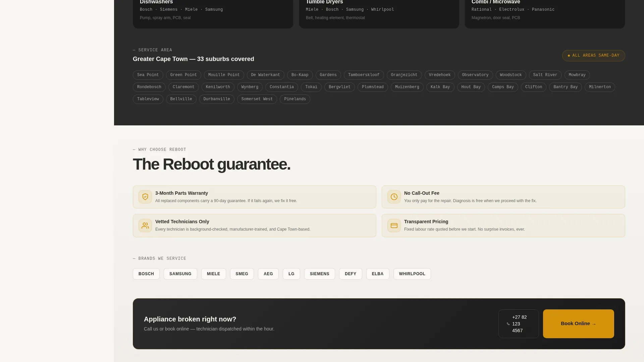Click the All Areas Same-Day badge
The width and height of the screenshot is (644, 362).
coord(593,56)
